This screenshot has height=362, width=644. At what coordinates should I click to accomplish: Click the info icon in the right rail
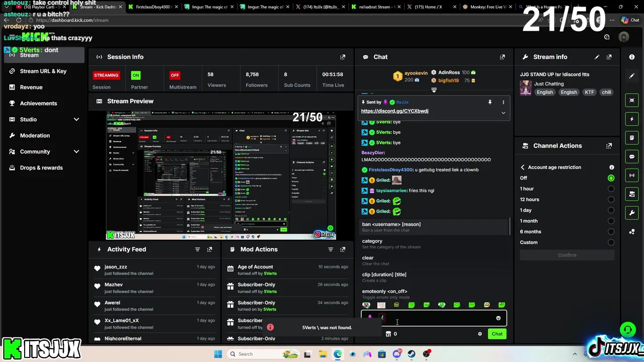click(x=632, y=57)
